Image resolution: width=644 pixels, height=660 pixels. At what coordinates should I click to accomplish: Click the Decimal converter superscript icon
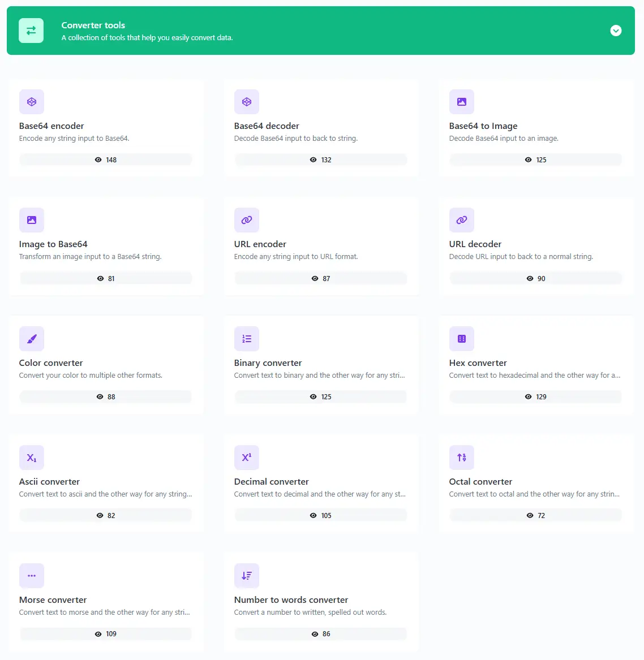coord(247,458)
